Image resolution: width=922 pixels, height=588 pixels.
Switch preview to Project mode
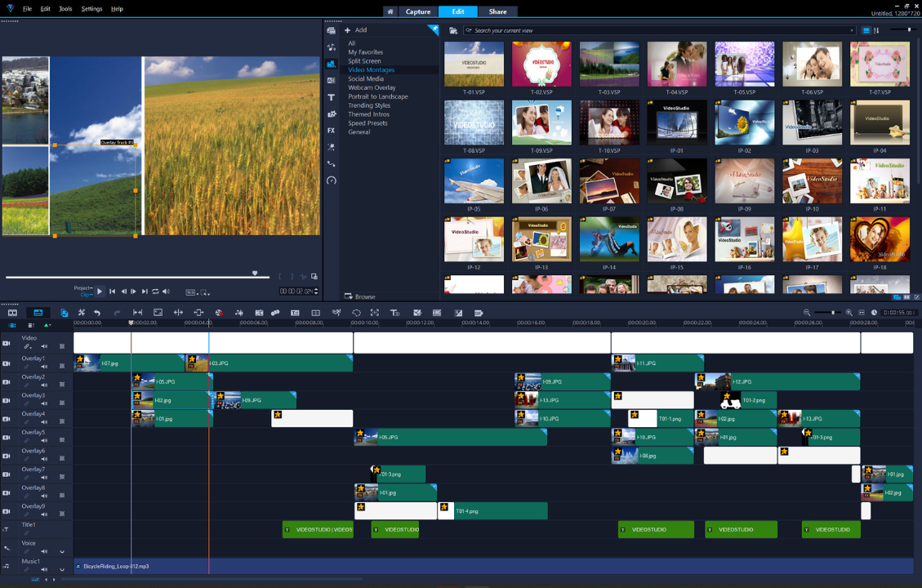point(83,287)
